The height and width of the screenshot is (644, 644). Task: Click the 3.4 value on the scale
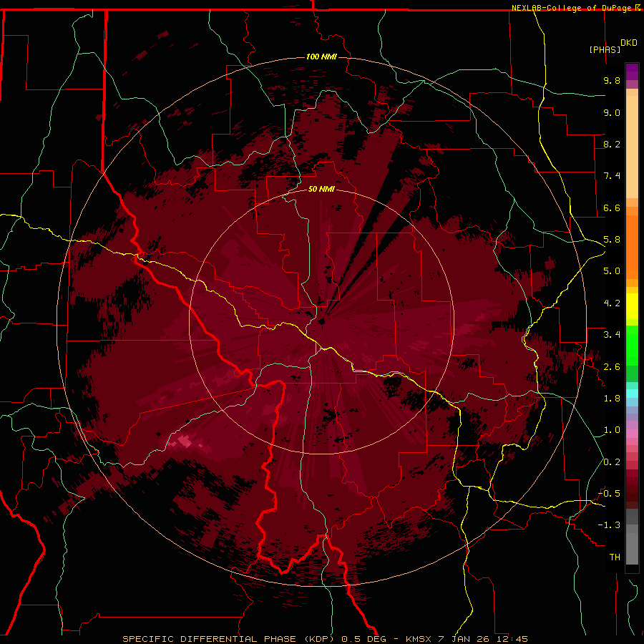click(x=612, y=335)
